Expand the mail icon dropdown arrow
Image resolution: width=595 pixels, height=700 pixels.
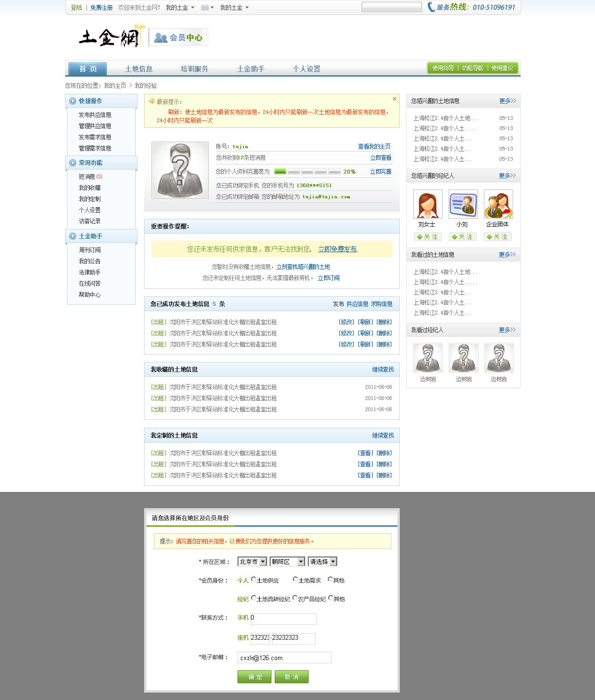(x=212, y=7)
